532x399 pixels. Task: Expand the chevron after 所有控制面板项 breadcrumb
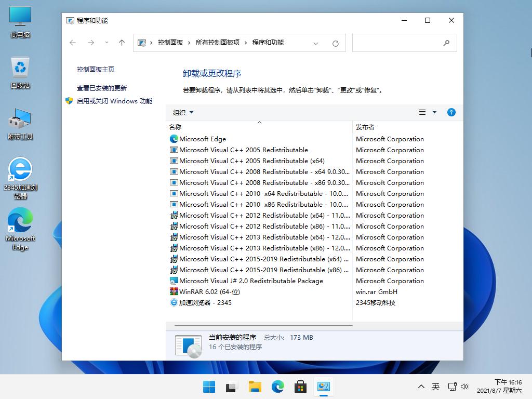click(x=246, y=43)
